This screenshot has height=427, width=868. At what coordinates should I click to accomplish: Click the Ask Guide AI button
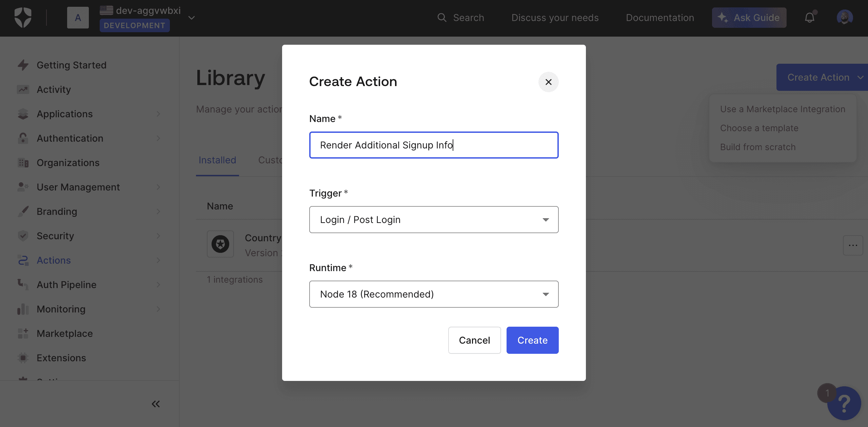[x=749, y=17]
